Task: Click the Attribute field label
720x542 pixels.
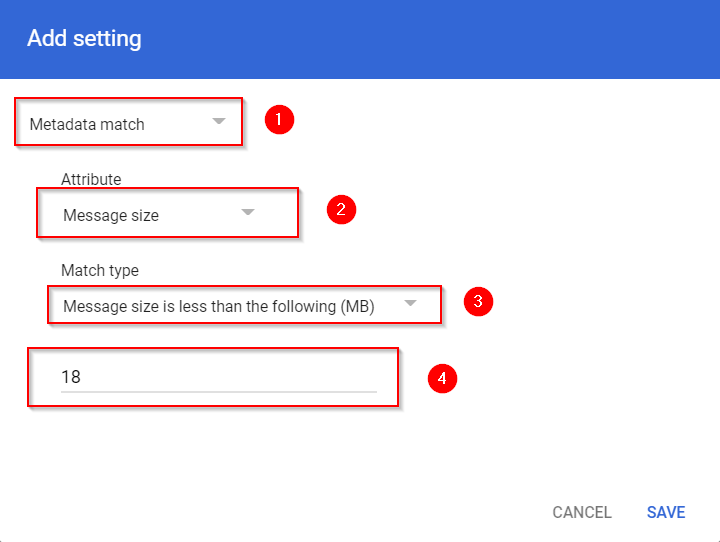Action: pos(91,180)
